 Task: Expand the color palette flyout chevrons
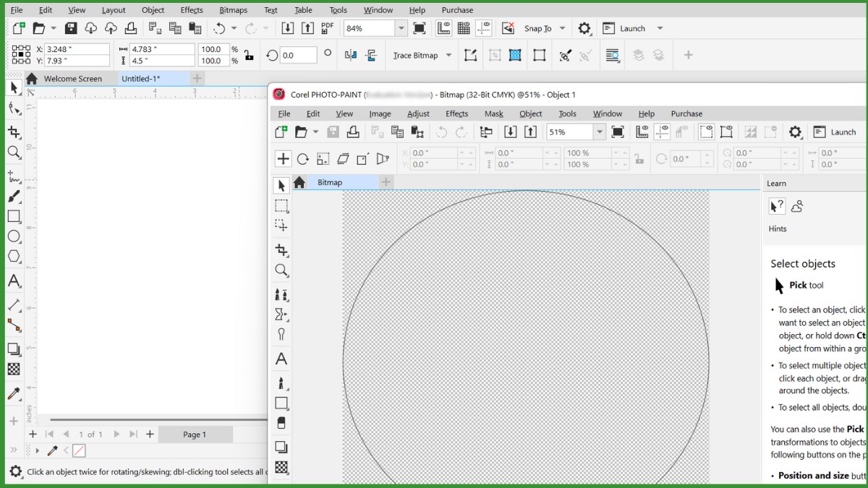[x=14, y=450]
